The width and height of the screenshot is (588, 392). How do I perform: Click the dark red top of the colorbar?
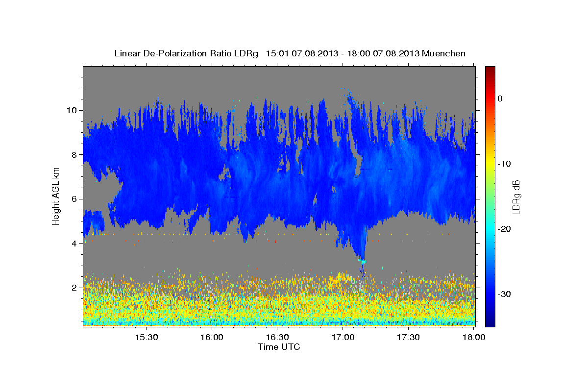click(490, 71)
